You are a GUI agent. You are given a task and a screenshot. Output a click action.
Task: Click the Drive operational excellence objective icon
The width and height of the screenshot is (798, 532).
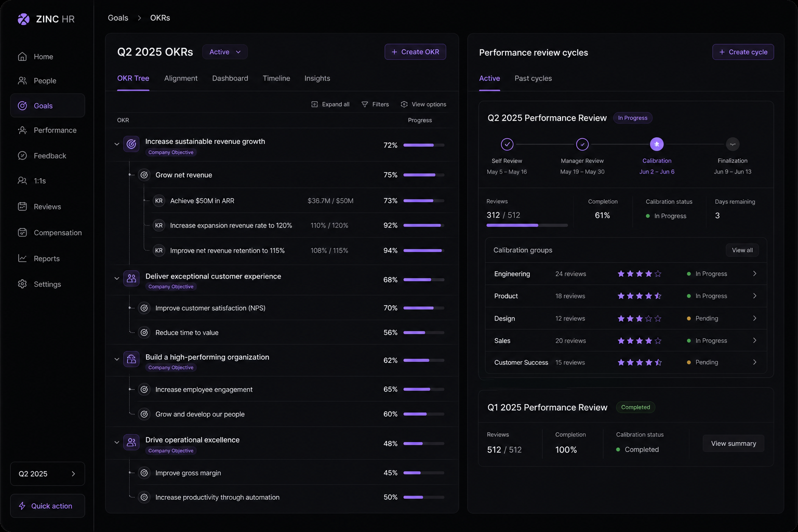pyautogui.click(x=131, y=442)
